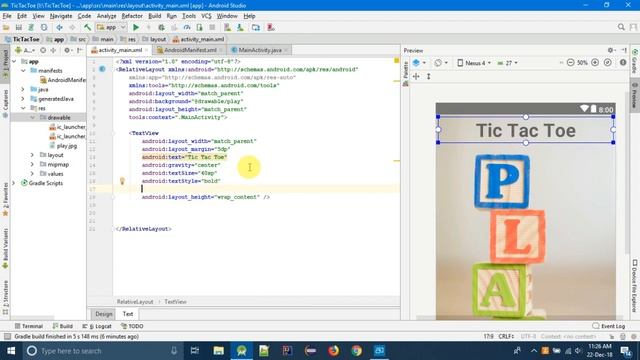
Task: Click the preview warnings indicator icon
Action: click(623, 62)
